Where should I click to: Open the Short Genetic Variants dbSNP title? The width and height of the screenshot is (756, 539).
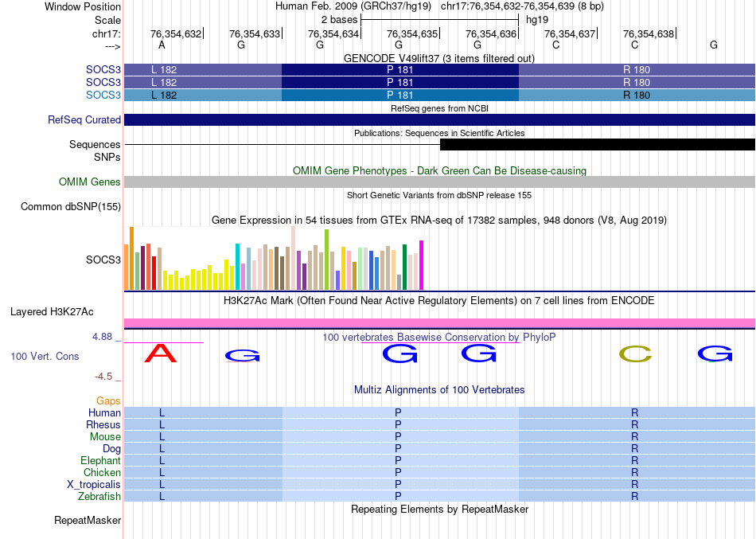(439, 195)
